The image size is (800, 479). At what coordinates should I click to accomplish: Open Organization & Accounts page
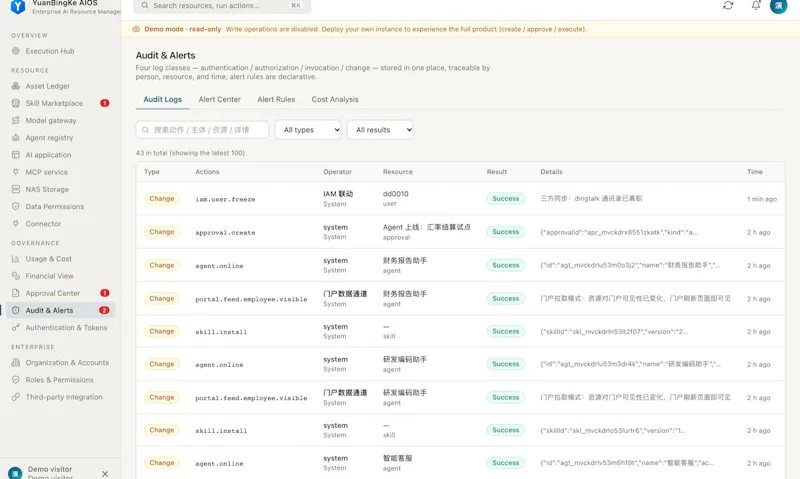click(x=60, y=363)
